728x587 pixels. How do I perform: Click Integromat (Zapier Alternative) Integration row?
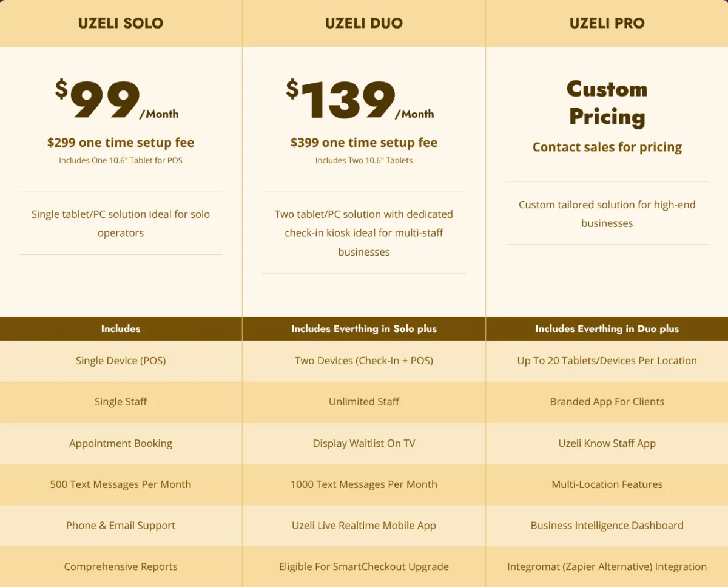point(607,566)
